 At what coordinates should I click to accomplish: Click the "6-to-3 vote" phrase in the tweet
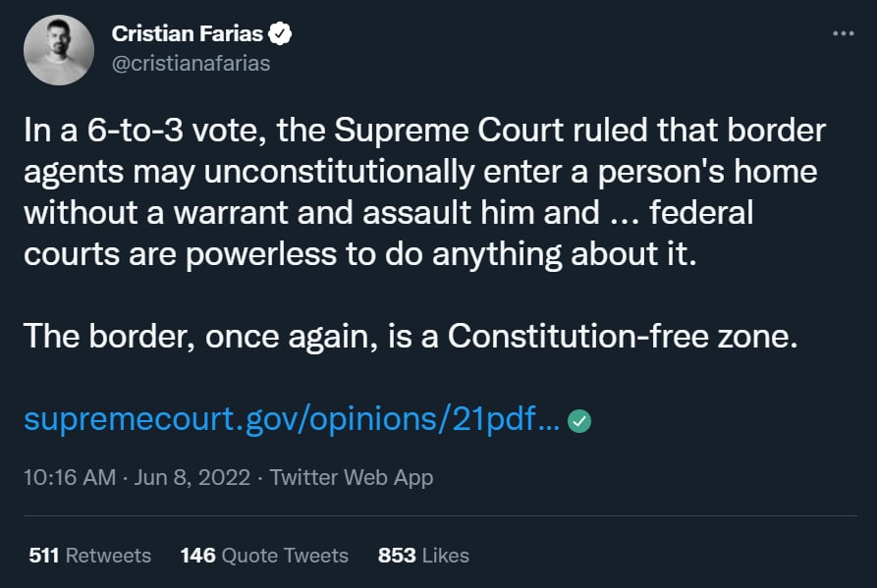[x=150, y=131]
